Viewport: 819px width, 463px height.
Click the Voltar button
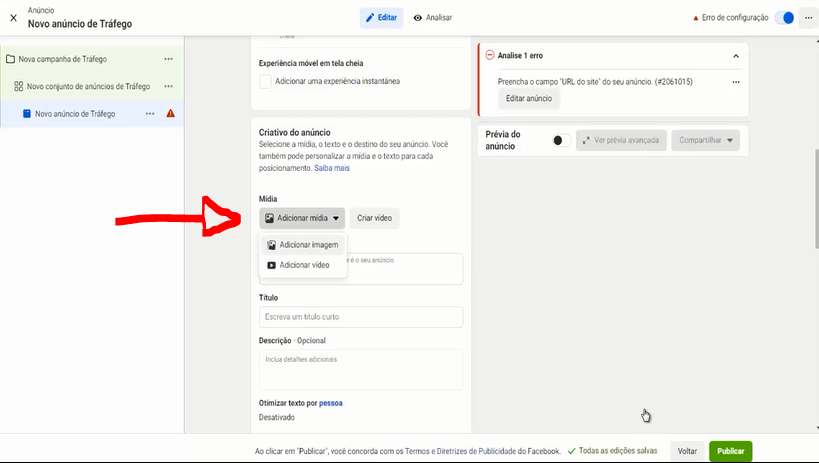[687, 451]
